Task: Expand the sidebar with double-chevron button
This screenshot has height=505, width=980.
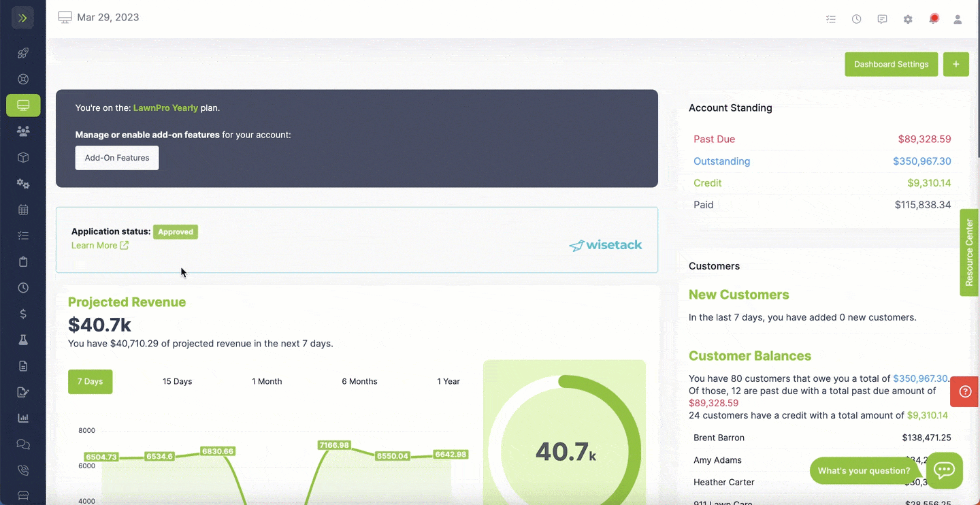Action: pyautogui.click(x=22, y=18)
